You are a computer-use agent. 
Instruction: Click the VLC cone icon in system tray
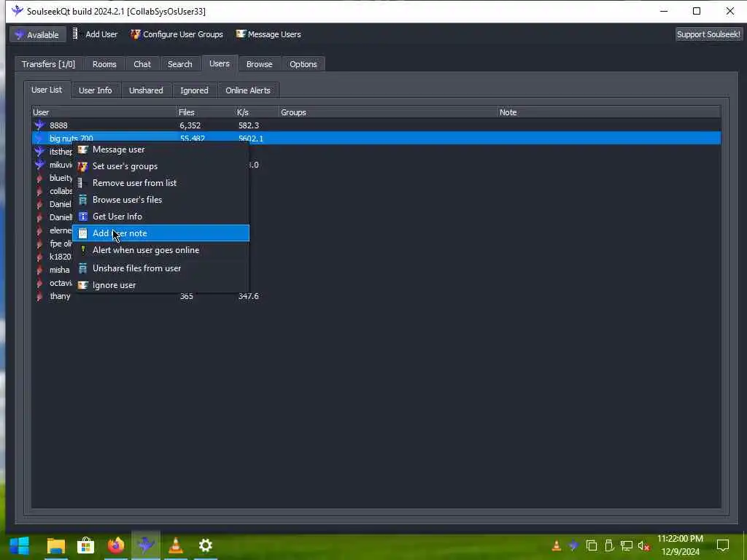556,545
